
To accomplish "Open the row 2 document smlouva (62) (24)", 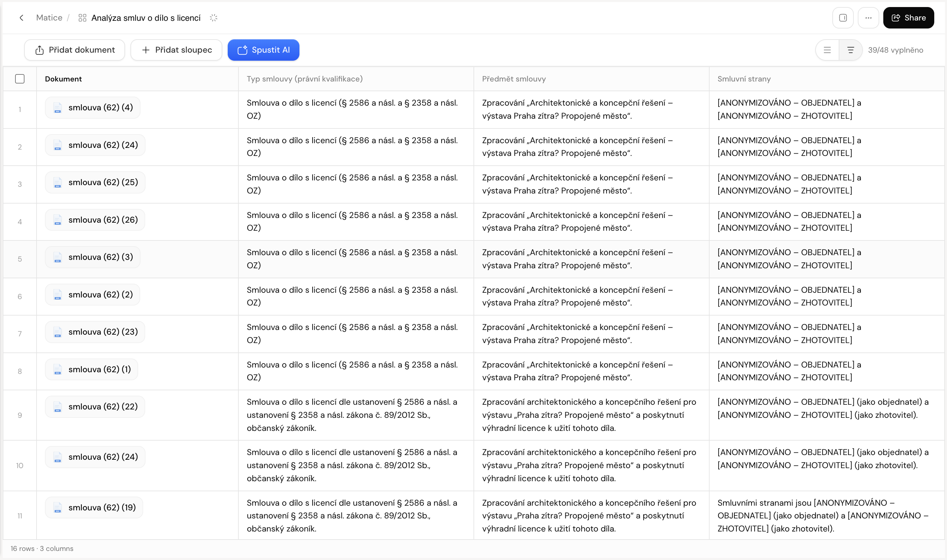I will (x=95, y=145).
